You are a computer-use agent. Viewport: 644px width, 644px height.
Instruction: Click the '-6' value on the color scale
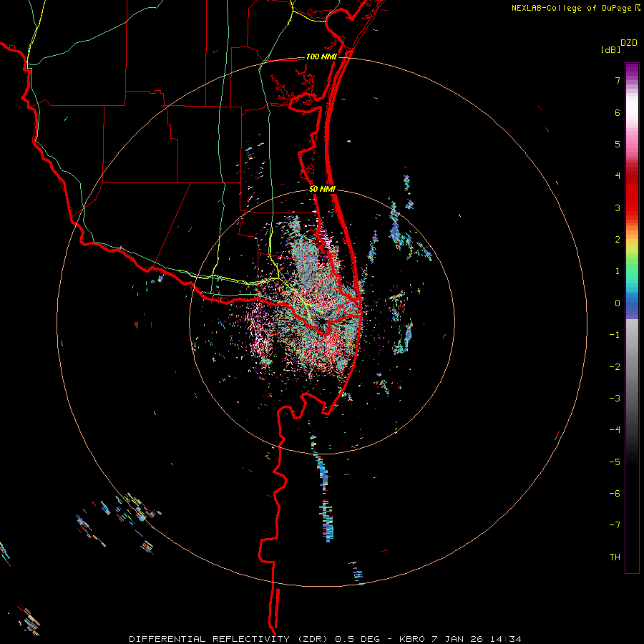(615, 494)
